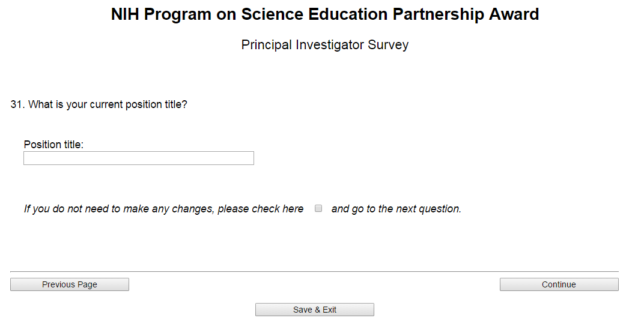Click question 31 text about position title
The width and height of the screenshot is (644, 327).
click(x=99, y=104)
